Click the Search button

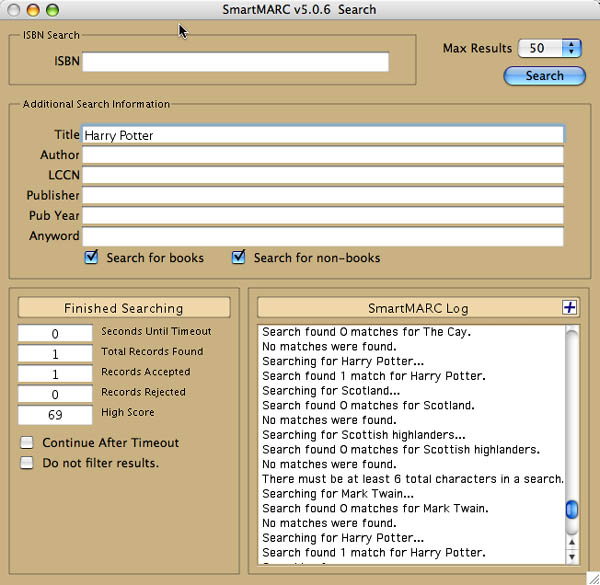click(544, 76)
